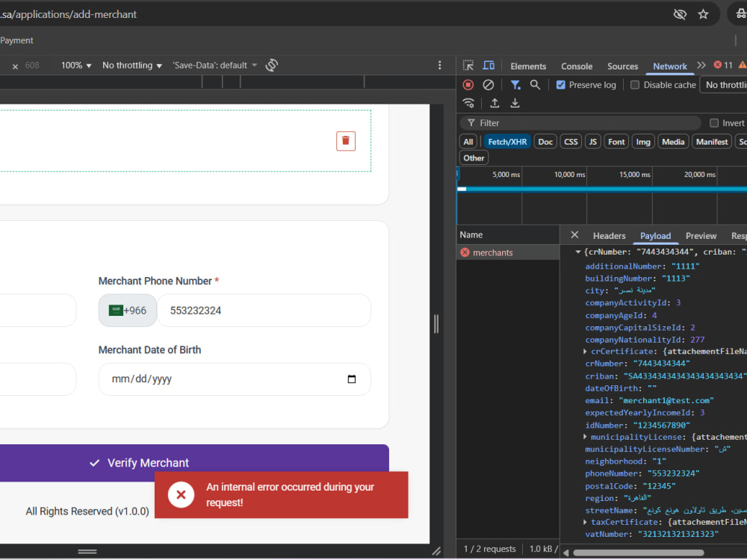The width and height of the screenshot is (747, 560).
Task: Filter requests by Media
Action: click(x=673, y=142)
